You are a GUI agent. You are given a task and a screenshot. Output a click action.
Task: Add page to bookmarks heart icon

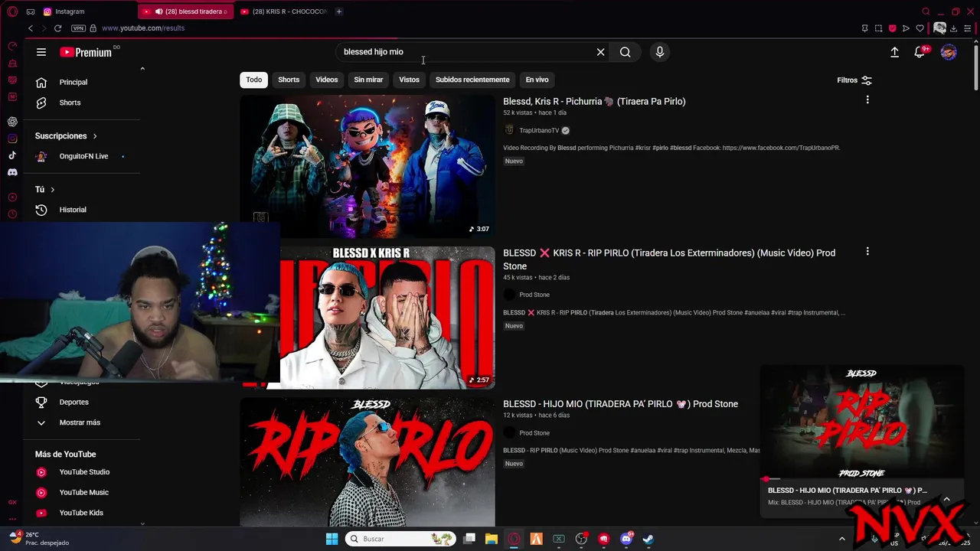pos(920,28)
